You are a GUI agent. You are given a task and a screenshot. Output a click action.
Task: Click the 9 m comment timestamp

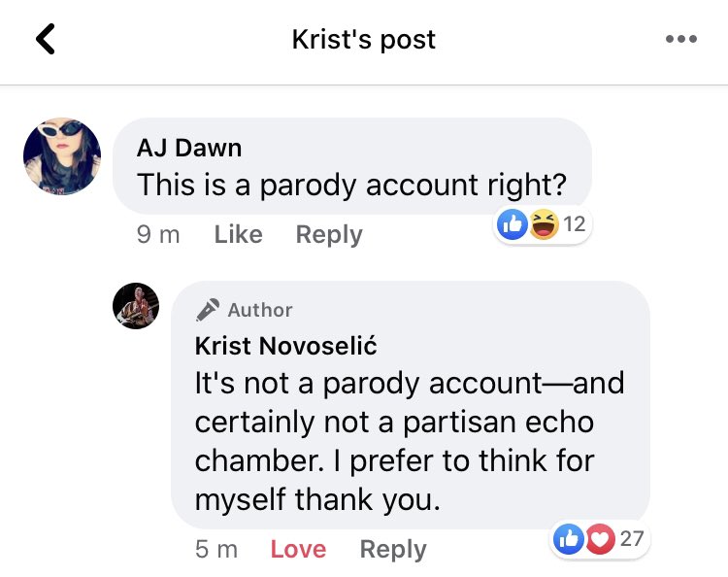coord(158,235)
